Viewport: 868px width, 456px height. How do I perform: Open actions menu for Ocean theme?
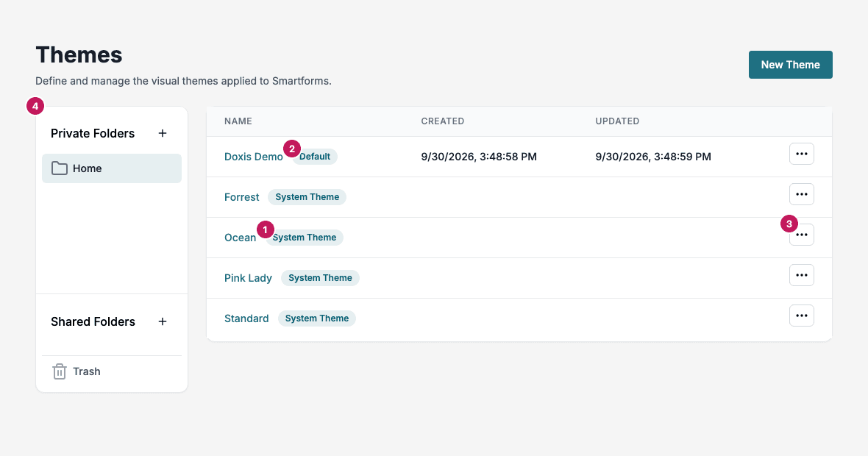click(x=802, y=235)
